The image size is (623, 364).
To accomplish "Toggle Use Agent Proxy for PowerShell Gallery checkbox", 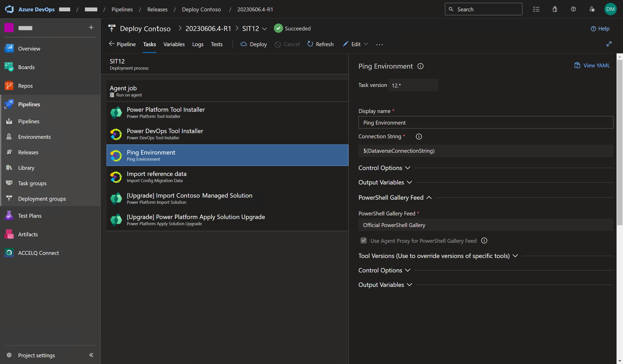I will click(364, 241).
